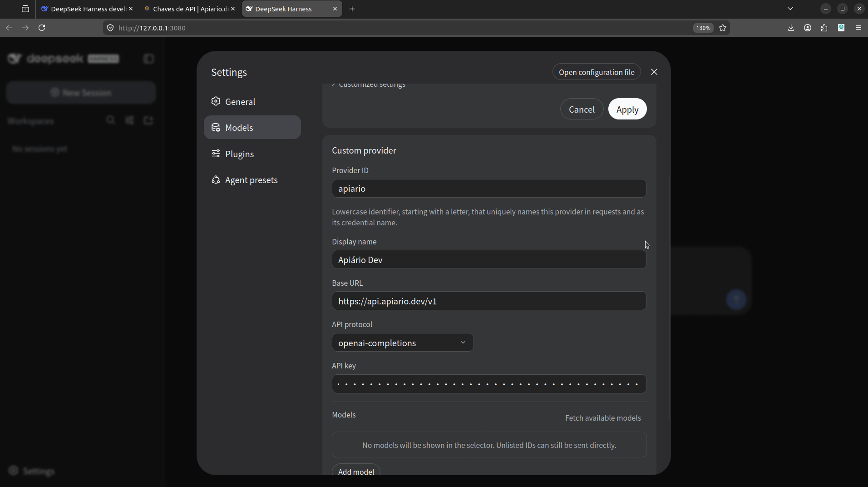The image size is (868, 487).
Task: Open the Agent presets section
Action: 252,180
